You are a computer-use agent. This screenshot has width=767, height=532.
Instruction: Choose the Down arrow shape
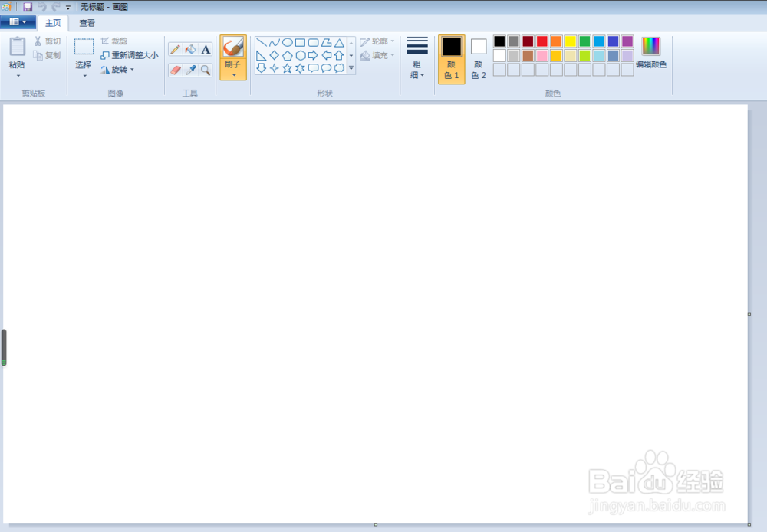click(x=262, y=68)
